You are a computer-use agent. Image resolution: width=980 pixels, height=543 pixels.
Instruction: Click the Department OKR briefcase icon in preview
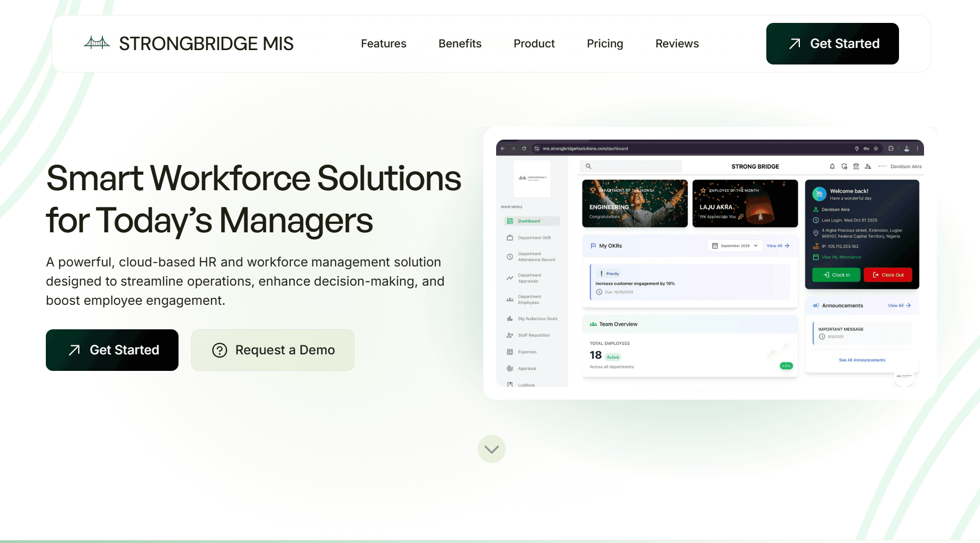(510, 238)
